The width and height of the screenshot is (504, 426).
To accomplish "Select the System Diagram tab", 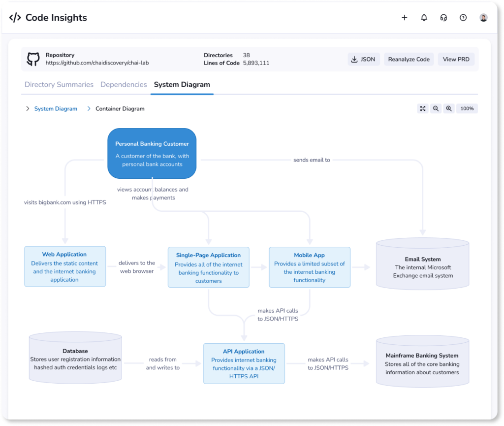I will (x=182, y=85).
